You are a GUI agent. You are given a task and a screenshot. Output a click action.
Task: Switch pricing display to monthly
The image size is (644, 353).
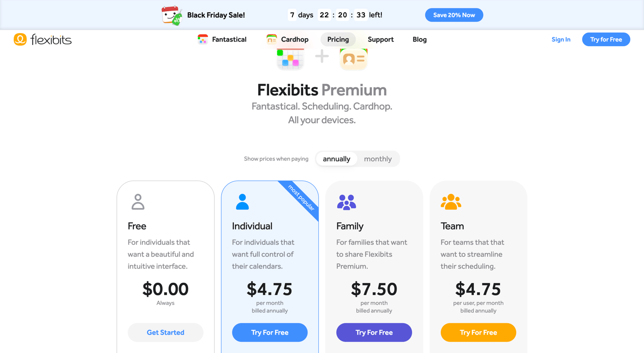pos(377,159)
